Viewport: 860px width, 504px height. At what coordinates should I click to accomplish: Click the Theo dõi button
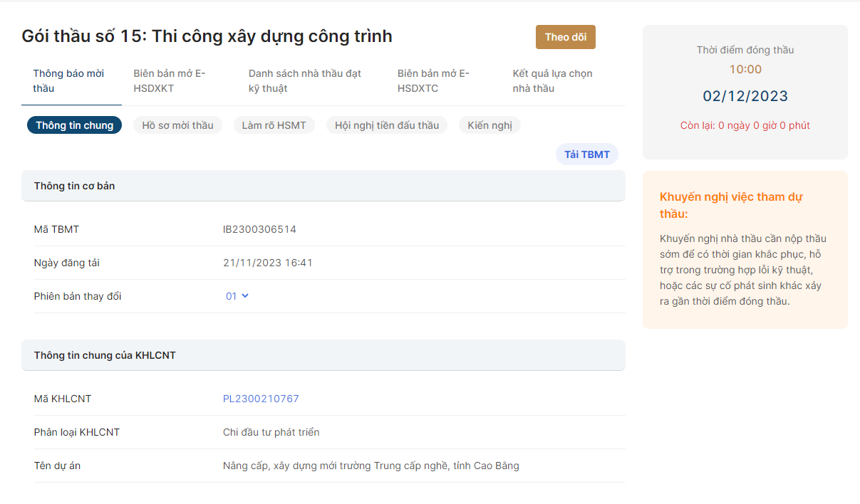point(565,37)
